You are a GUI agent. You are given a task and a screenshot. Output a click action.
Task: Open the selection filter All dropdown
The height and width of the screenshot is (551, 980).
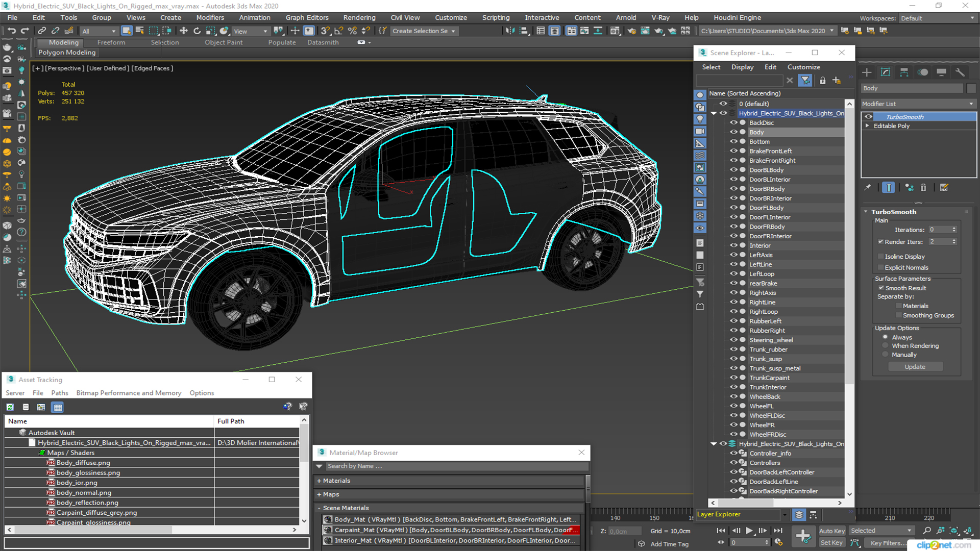coord(99,31)
